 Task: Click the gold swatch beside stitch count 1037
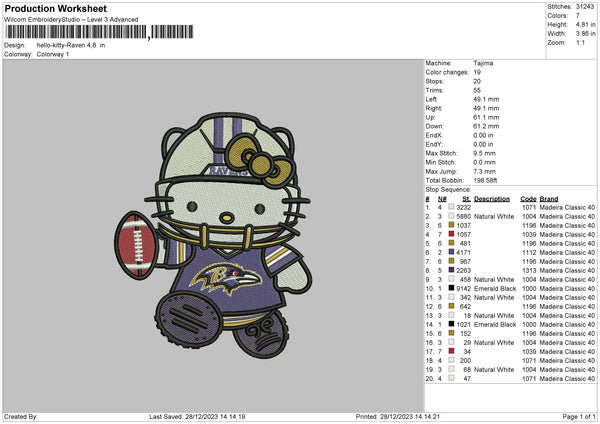[x=452, y=225]
